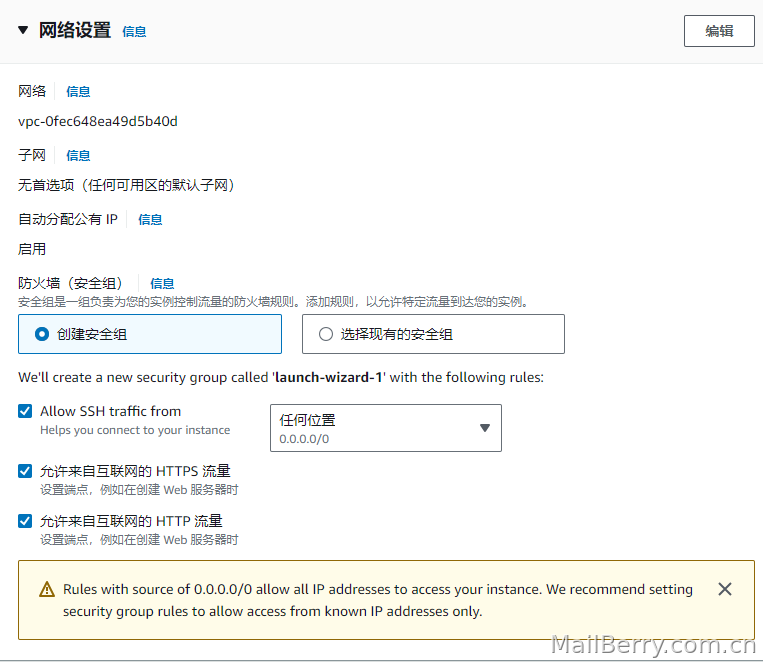Screen dimensions: 763x662
Task: Uncheck 允许来自互联网的 HTTP 流量 checkbox
Action: (25, 521)
